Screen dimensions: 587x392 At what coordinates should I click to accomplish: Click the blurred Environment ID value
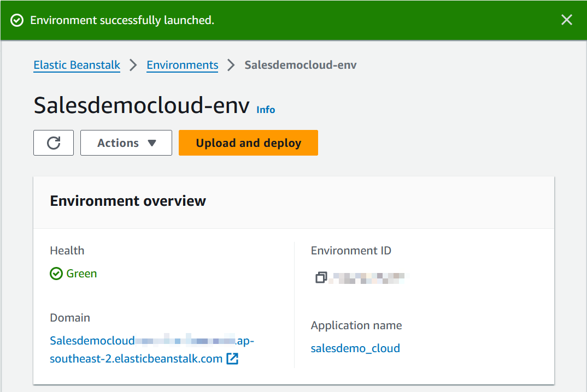point(369,277)
